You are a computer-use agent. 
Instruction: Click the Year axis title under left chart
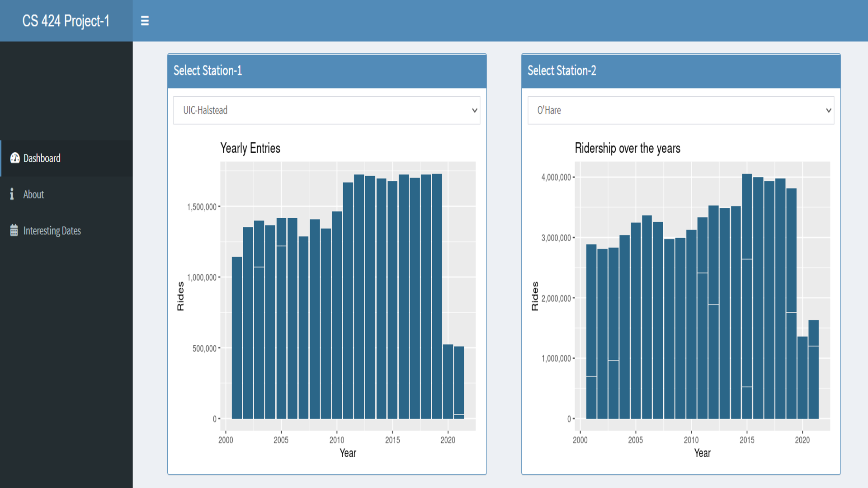coord(348,453)
